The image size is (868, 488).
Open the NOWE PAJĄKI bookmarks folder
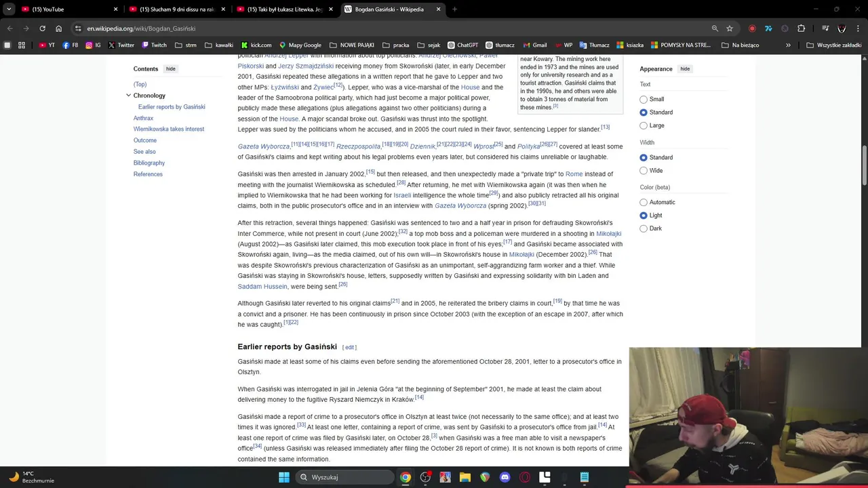(x=352, y=45)
